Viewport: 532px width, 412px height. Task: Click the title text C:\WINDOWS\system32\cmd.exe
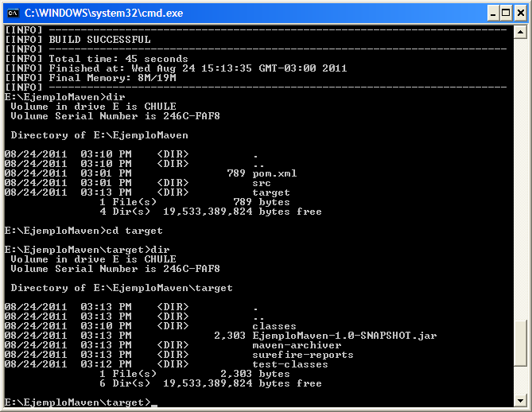click(104, 14)
